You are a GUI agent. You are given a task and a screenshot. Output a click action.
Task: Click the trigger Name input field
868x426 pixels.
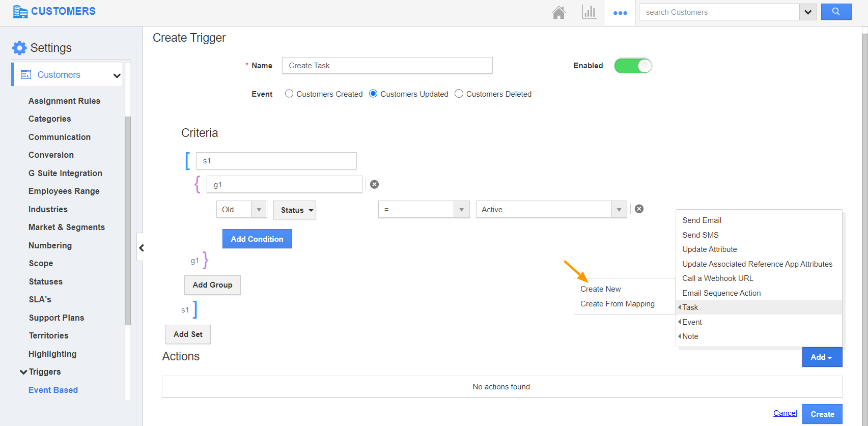(x=387, y=66)
